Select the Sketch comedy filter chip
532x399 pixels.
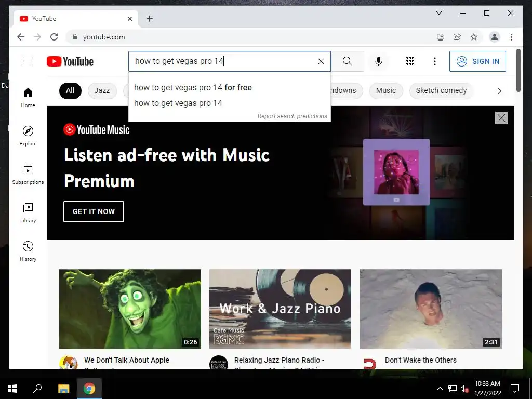(441, 90)
